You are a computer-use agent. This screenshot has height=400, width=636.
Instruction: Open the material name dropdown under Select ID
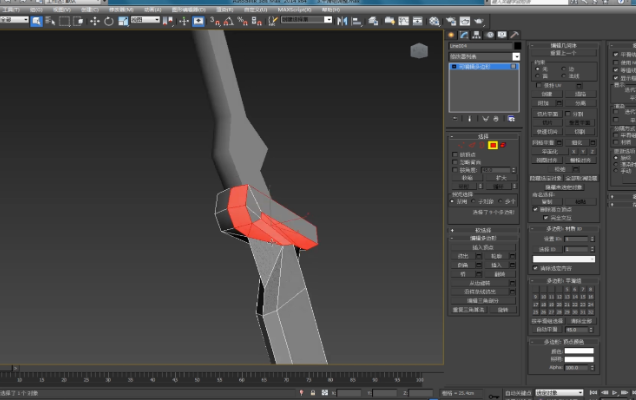[x=565, y=259]
